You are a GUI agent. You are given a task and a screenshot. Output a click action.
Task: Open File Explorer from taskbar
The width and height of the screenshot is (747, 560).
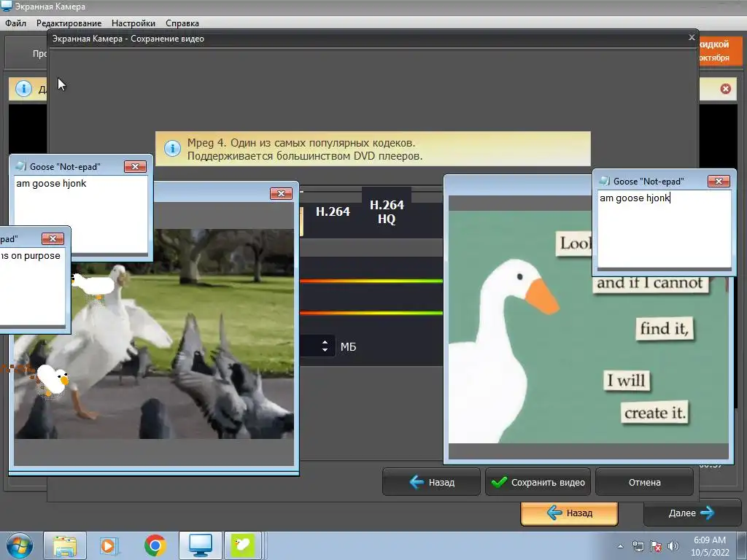point(65,545)
